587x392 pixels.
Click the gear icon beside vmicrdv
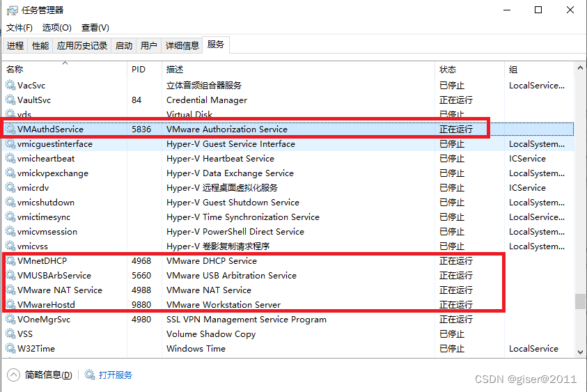[x=10, y=187]
